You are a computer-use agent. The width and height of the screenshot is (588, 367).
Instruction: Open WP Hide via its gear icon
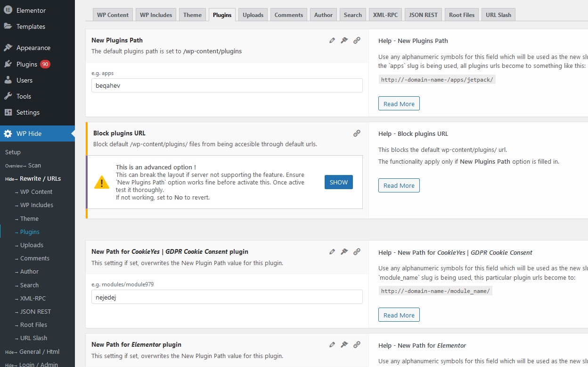8,133
